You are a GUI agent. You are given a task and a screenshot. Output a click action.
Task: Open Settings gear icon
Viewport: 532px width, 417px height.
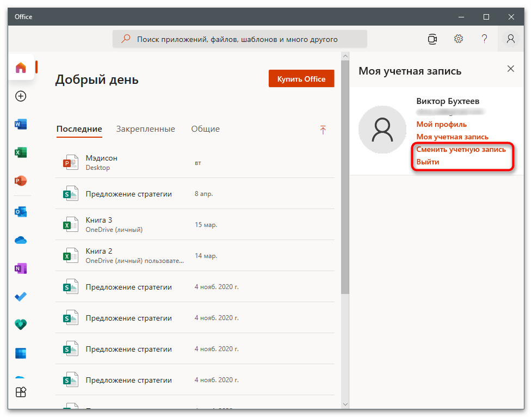[459, 39]
